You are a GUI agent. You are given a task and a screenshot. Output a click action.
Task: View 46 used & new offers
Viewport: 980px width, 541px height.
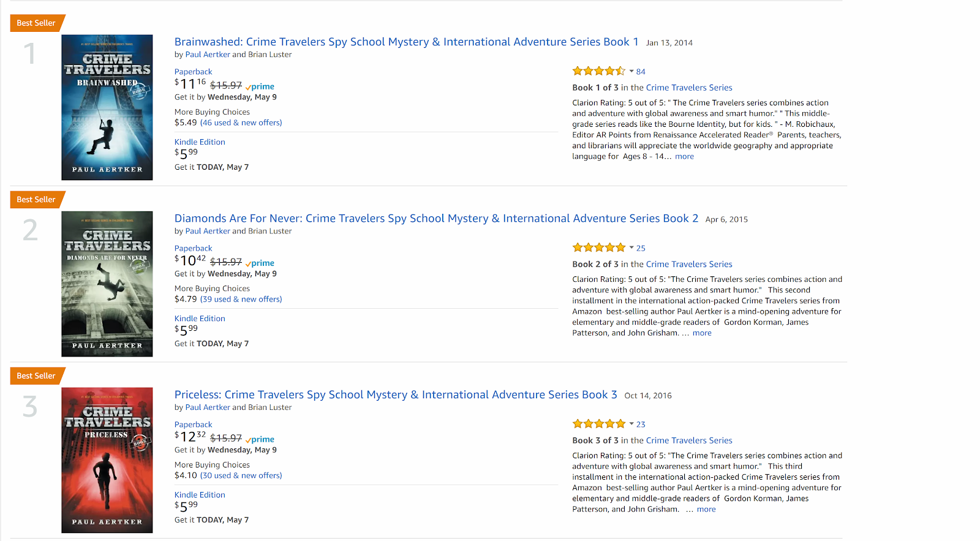point(241,123)
